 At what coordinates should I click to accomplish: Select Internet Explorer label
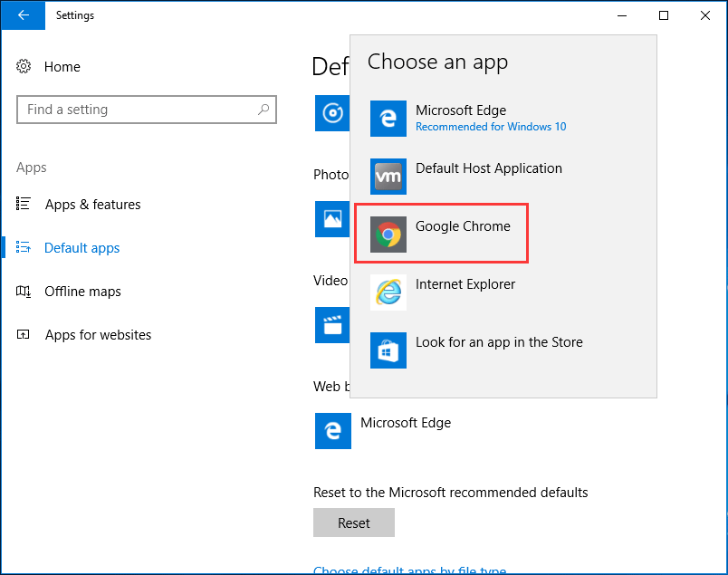(x=465, y=284)
